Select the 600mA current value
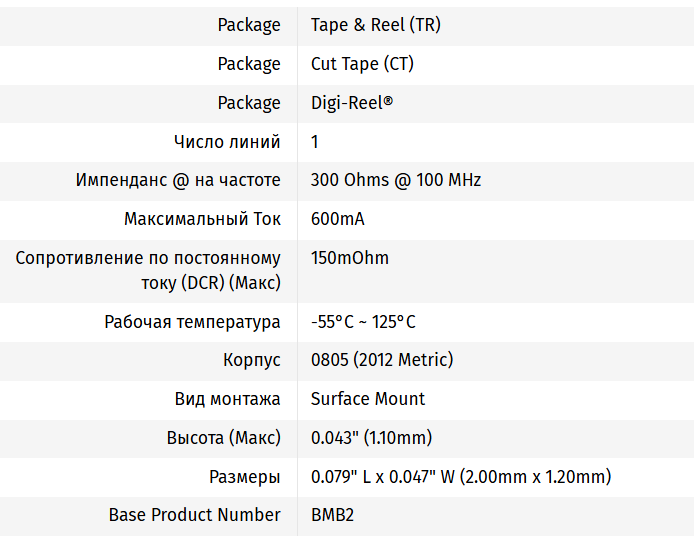The width and height of the screenshot is (694, 546). (336, 219)
